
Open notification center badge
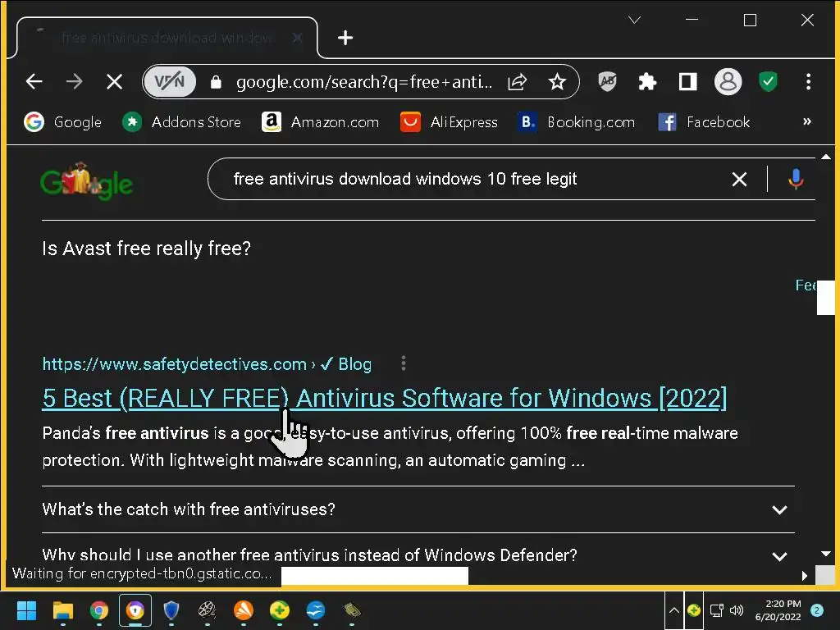(816, 610)
